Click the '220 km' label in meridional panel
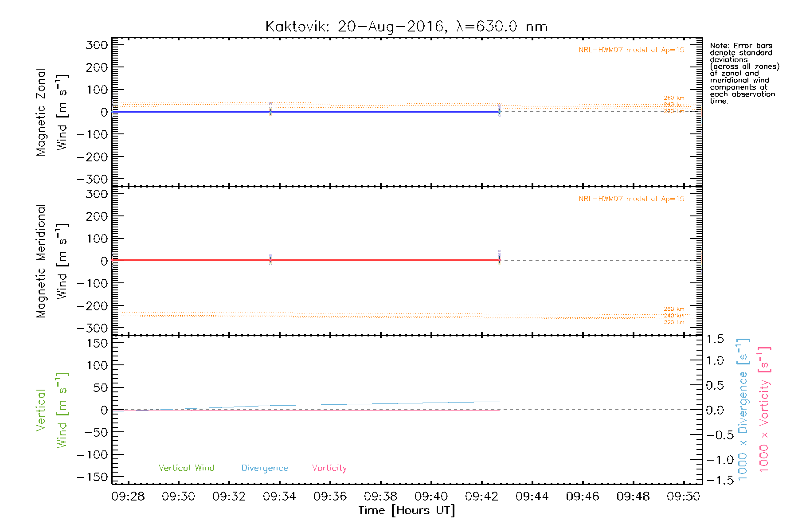This screenshot has height=532, width=798. [x=674, y=322]
